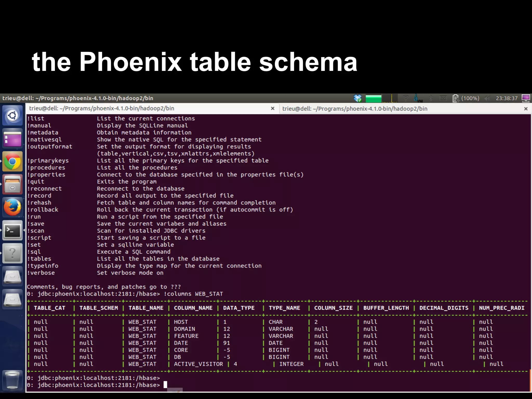Open Firefox from the launcher
This screenshot has width=532, height=399.
click(x=12, y=207)
